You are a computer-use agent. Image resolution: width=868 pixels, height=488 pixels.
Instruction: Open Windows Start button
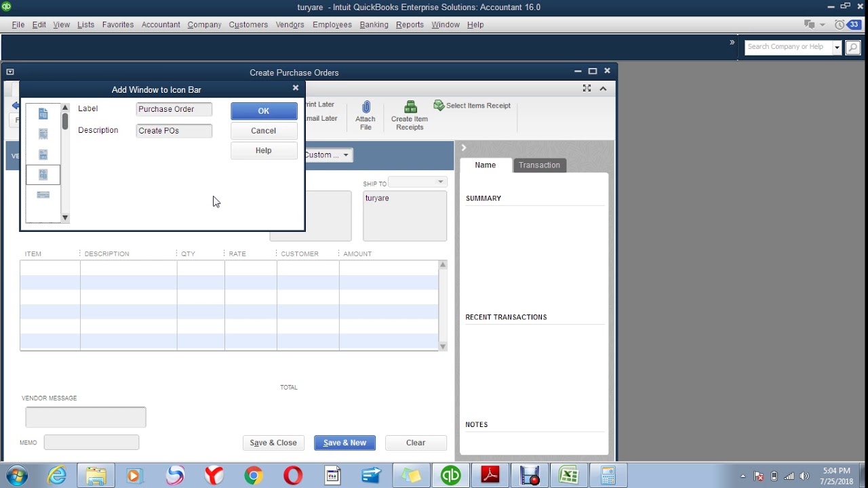pos(16,476)
